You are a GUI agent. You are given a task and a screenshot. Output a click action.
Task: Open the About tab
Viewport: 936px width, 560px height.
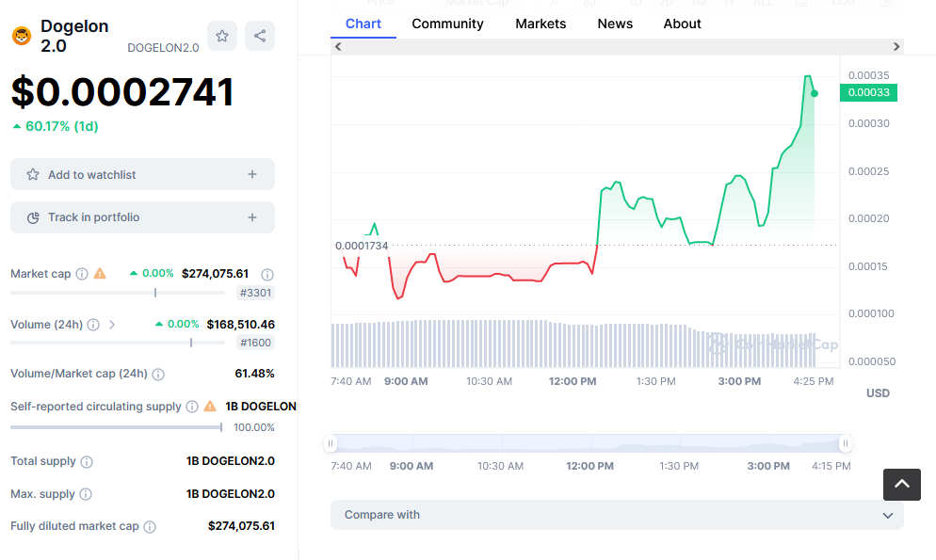tap(683, 24)
